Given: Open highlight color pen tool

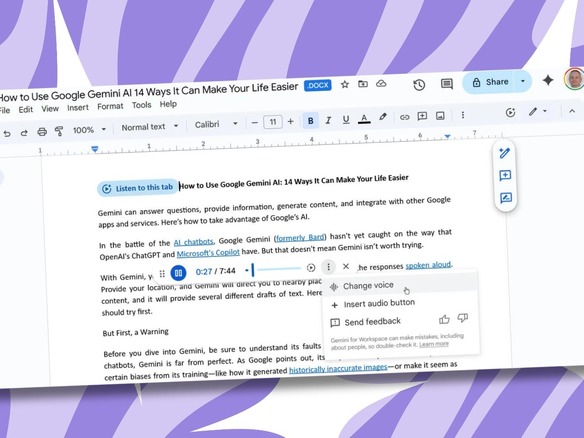Looking at the screenshot, I should click(x=383, y=117).
